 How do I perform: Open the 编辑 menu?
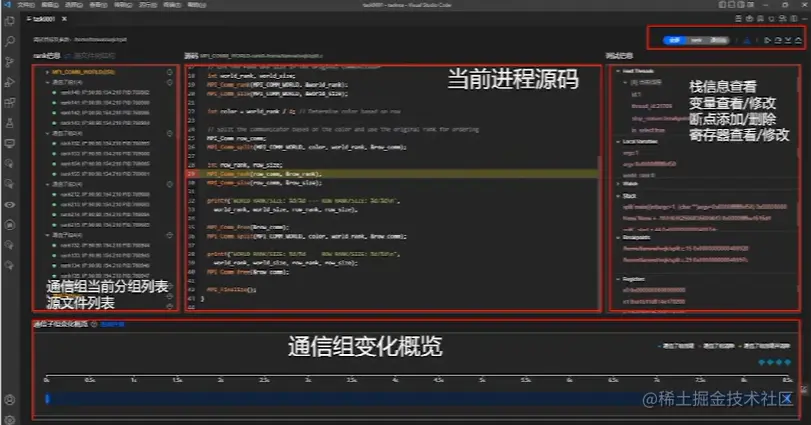[x=50, y=5]
